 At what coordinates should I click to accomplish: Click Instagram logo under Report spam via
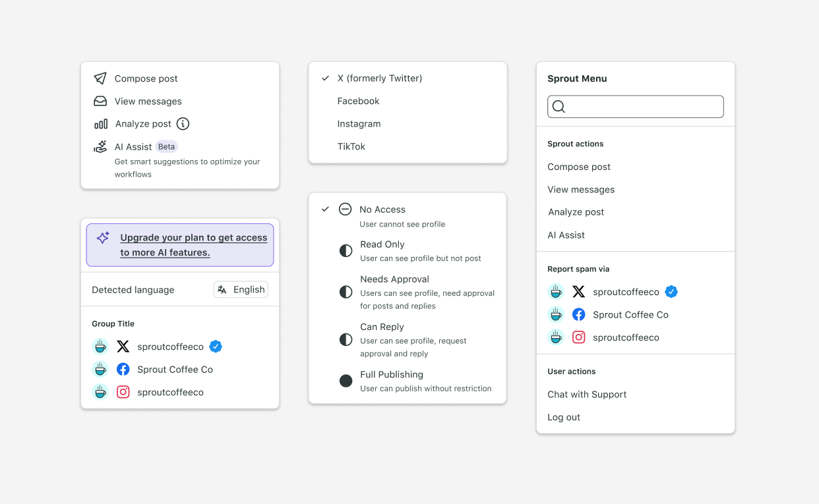coord(579,337)
